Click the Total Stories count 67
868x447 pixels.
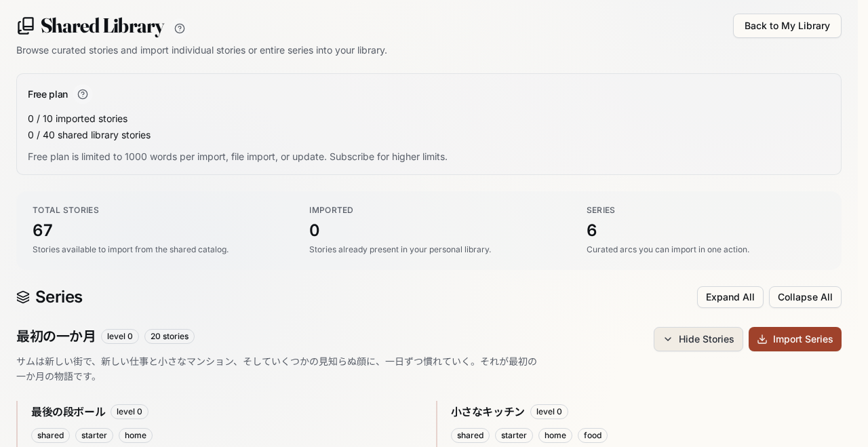point(43,230)
